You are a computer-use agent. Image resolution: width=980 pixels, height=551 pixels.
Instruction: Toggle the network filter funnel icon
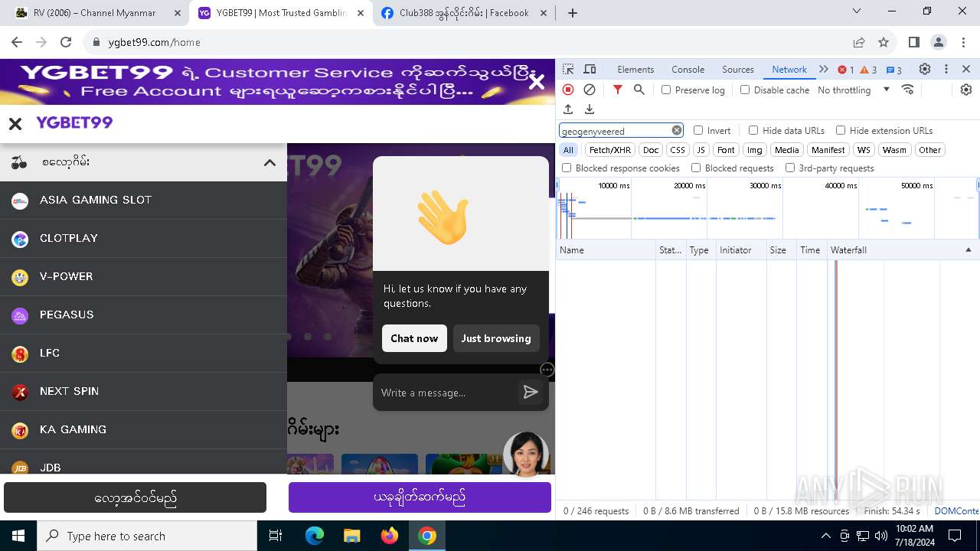[618, 90]
